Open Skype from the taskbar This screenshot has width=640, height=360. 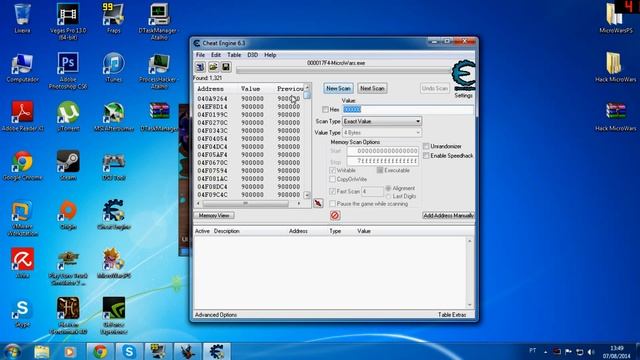pos(129,351)
